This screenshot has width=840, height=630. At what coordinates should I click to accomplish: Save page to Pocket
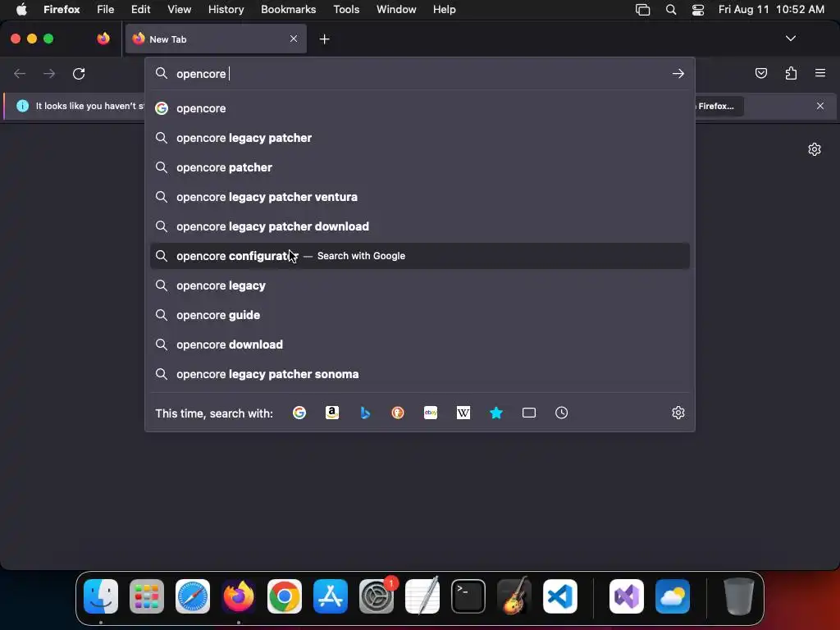click(760, 73)
